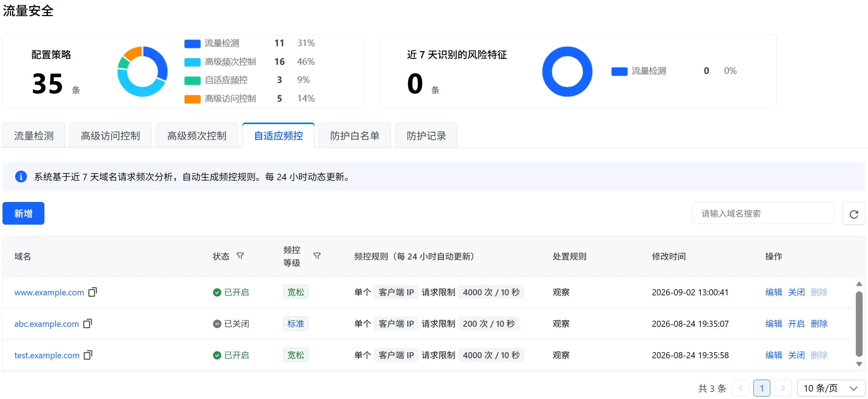Click the refresh icon beside search
868x399 pixels.
(854, 214)
